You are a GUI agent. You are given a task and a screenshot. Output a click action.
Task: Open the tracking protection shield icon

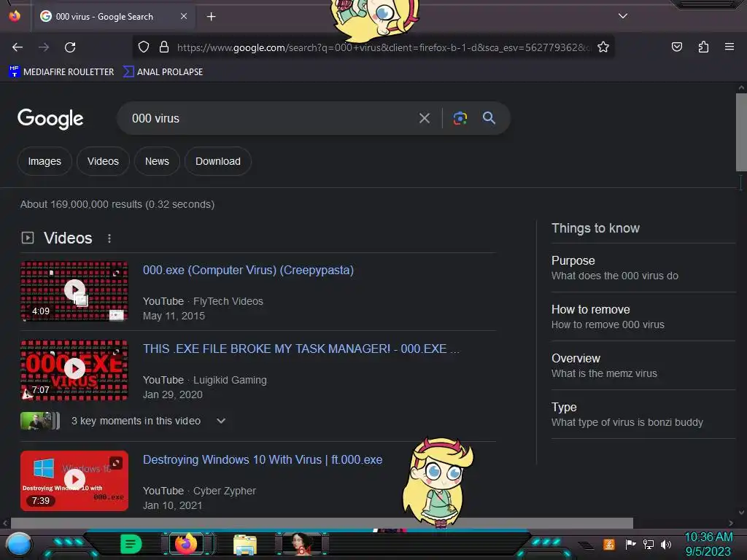tap(144, 47)
